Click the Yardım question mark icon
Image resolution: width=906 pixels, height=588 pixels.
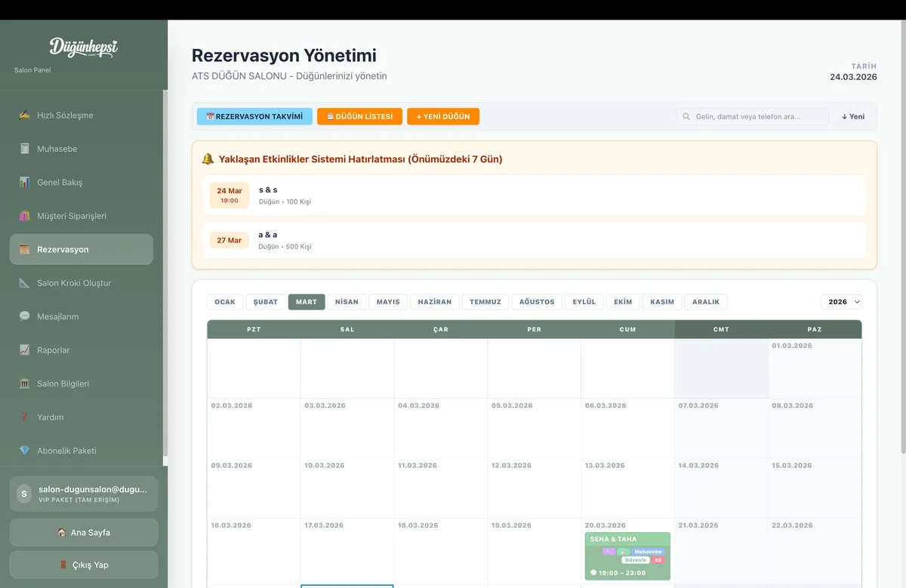click(24, 417)
